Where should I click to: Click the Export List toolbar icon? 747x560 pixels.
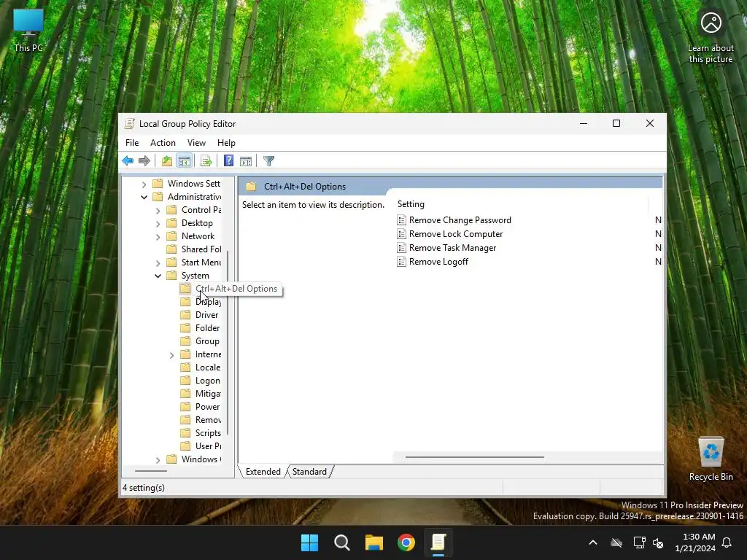tap(206, 161)
